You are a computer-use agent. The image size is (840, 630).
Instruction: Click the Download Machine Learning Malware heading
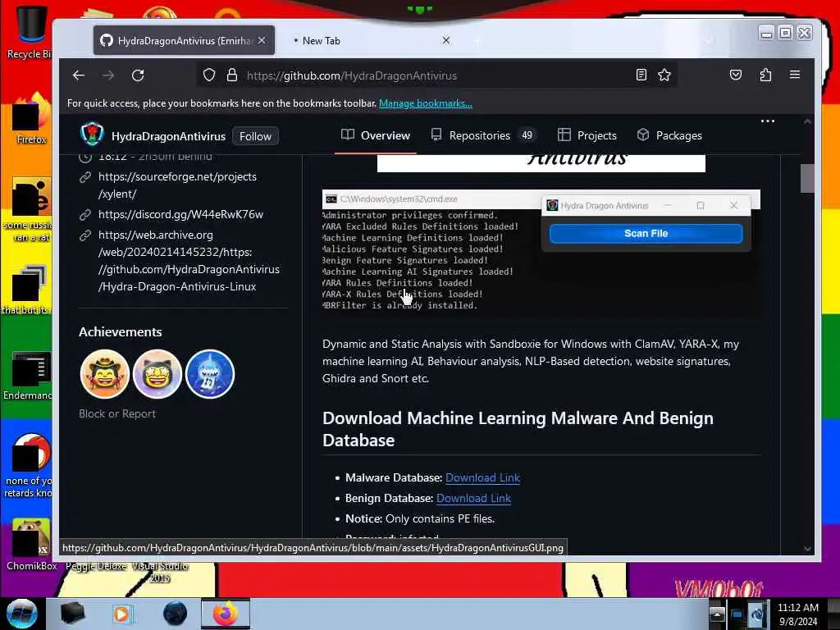tap(518, 429)
